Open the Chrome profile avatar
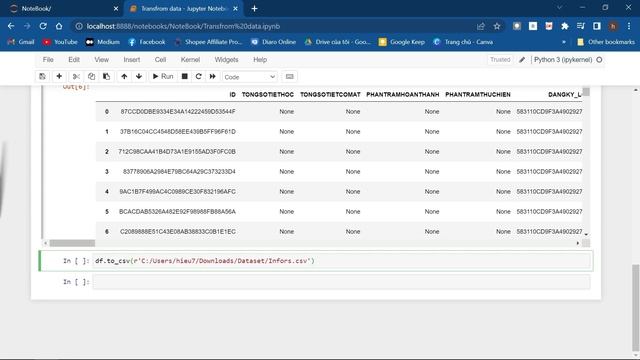 coord(613,26)
